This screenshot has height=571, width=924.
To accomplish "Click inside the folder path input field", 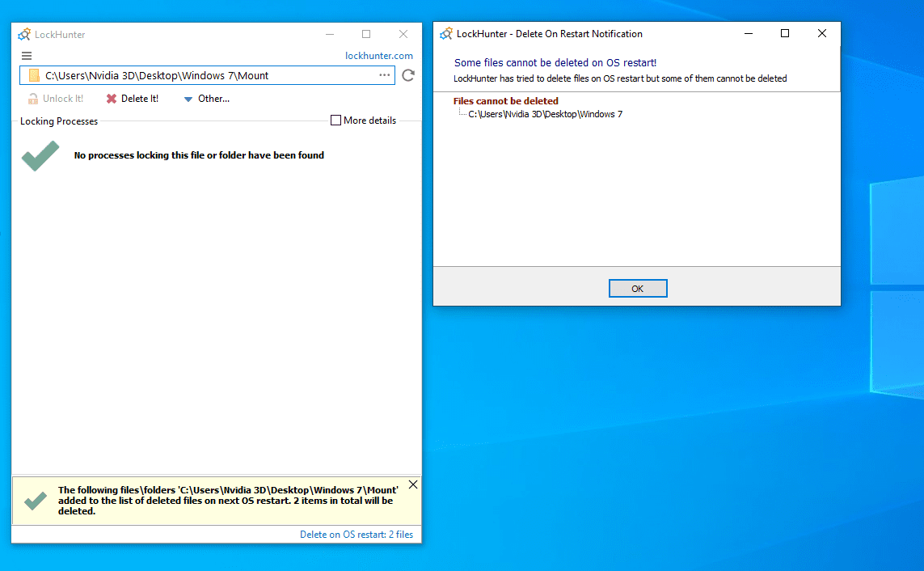I will (206, 75).
